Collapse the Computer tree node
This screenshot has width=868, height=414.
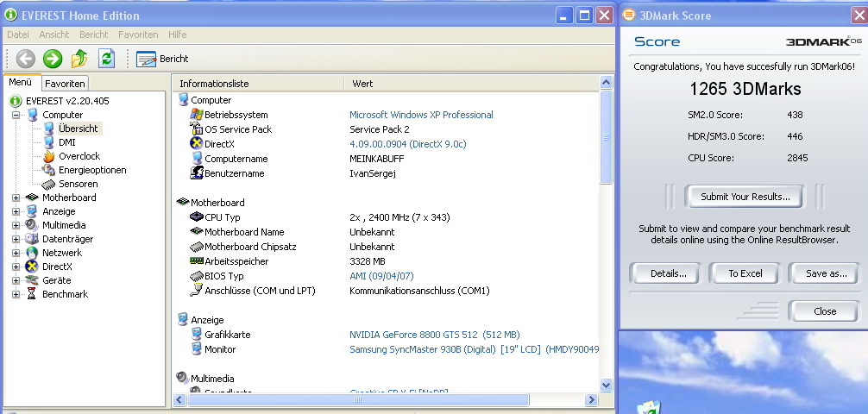[x=16, y=115]
